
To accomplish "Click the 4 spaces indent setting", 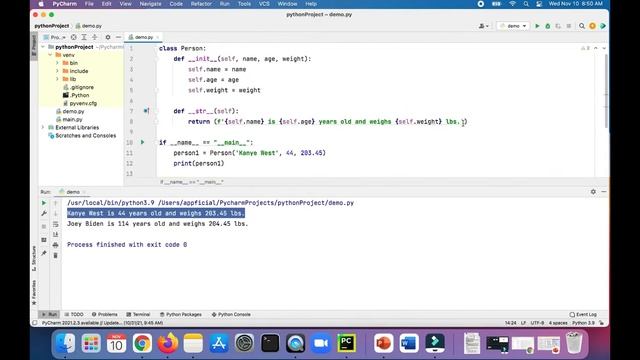I will pyautogui.click(x=558, y=323).
